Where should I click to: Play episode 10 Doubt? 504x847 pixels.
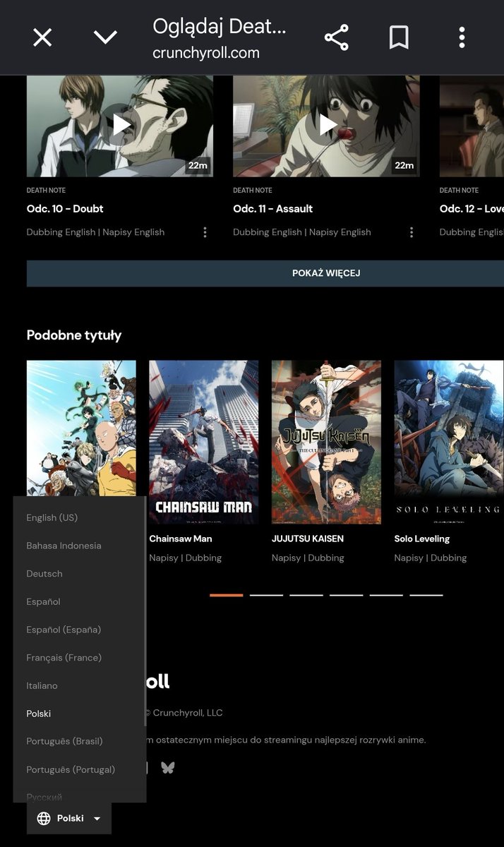coord(120,125)
